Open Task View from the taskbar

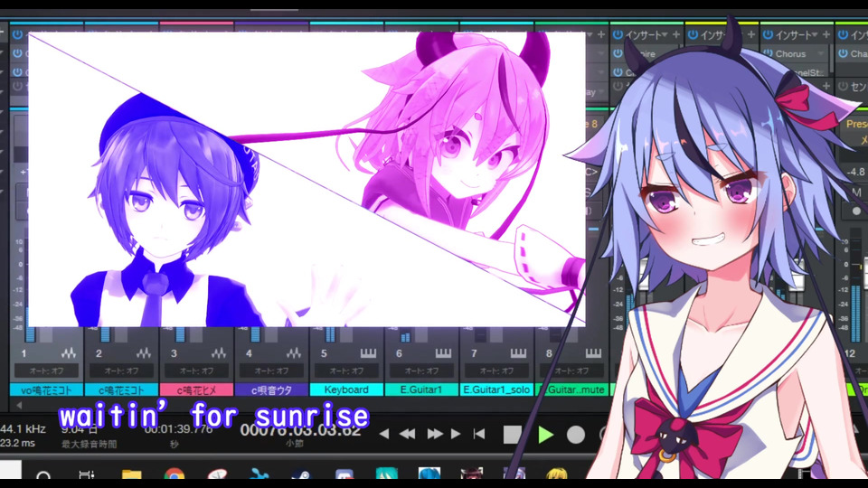pyautogui.click(x=87, y=475)
